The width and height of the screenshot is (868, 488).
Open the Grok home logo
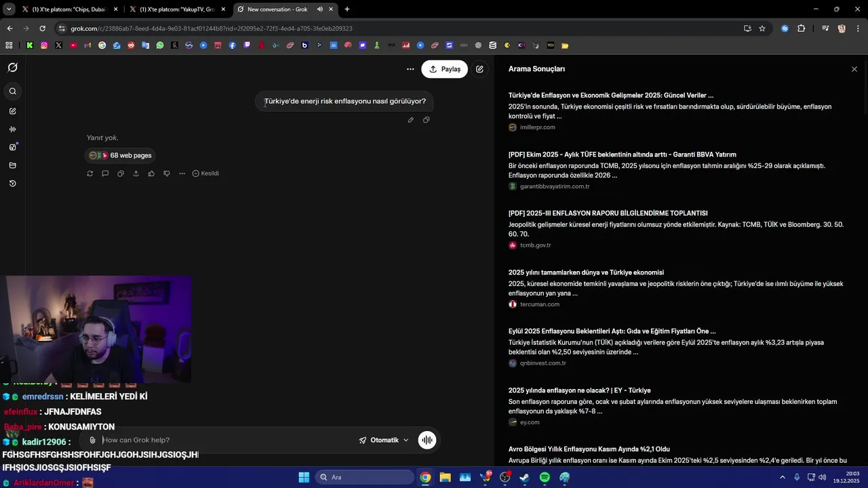[12, 68]
